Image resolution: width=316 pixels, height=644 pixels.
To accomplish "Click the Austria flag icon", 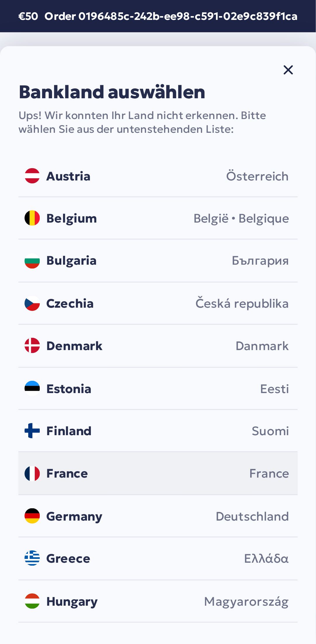I will [32, 176].
